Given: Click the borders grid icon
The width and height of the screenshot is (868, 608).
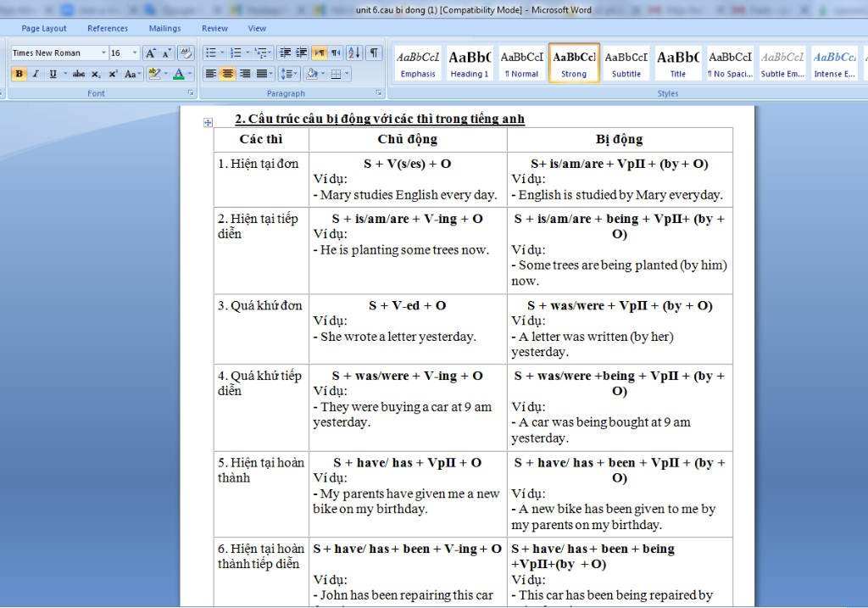Looking at the screenshot, I should (336, 74).
